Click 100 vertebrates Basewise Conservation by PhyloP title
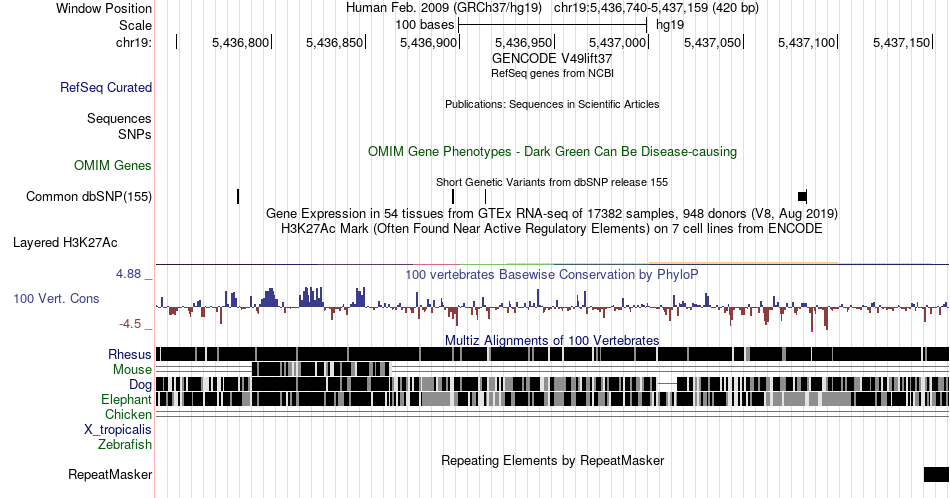 tap(552, 274)
